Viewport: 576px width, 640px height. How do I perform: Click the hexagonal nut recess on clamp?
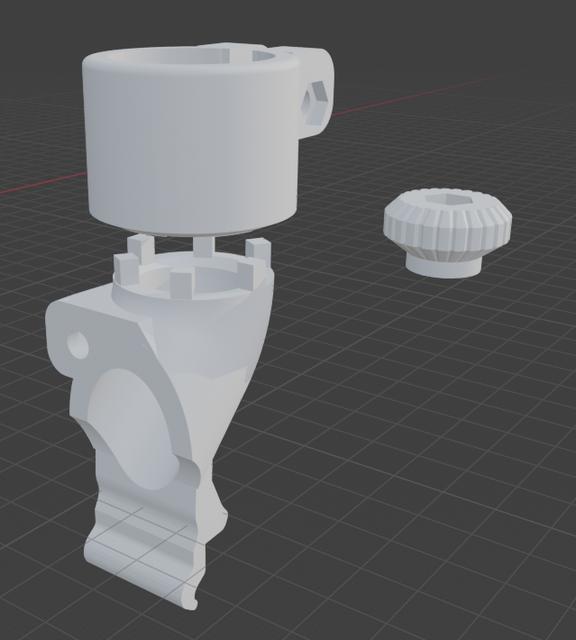click(x=313, y=102)
